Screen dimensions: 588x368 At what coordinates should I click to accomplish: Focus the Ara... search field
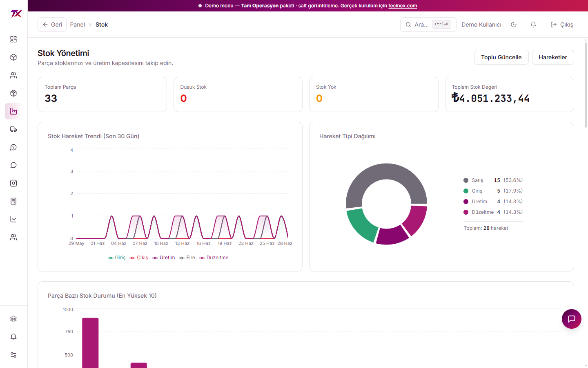[x=428, y=25]
